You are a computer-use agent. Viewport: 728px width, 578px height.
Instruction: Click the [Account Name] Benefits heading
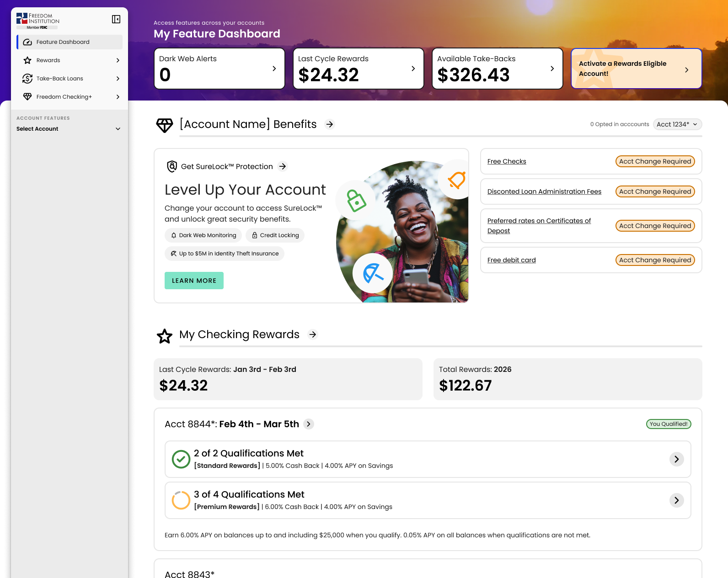coord(248,124)
